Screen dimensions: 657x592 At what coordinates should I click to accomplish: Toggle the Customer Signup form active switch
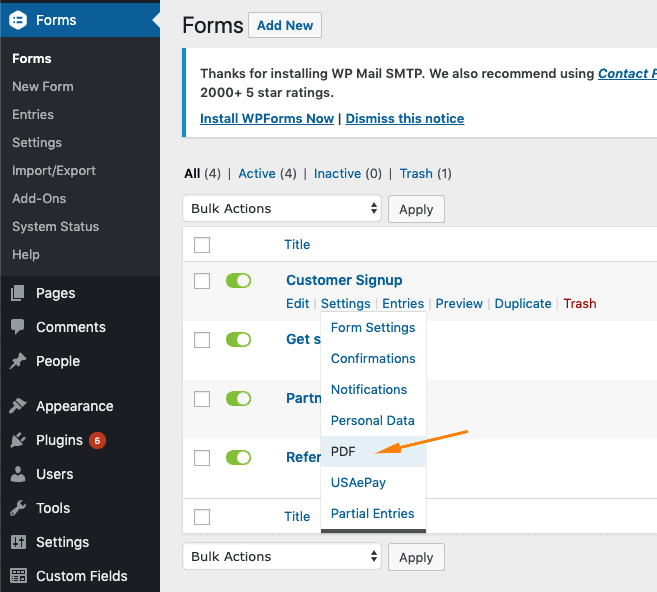pyautogui.click(x=238, y=280)
